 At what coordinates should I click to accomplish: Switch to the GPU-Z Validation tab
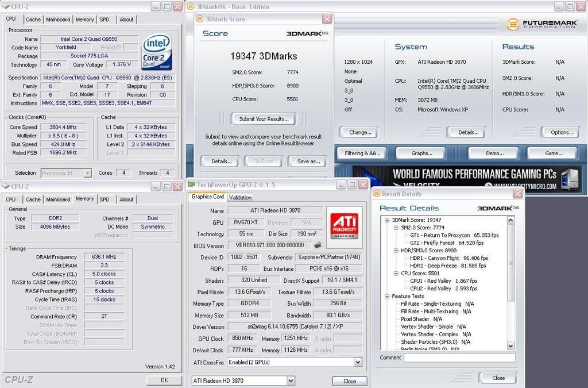point(240,197)
